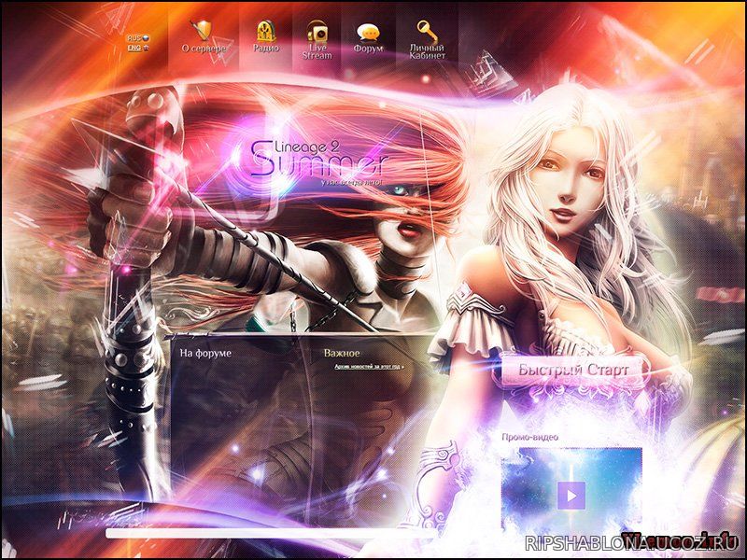The image size is (747, 560).
Task: Click the orange chat bubble icon
Action: [368, 33]
